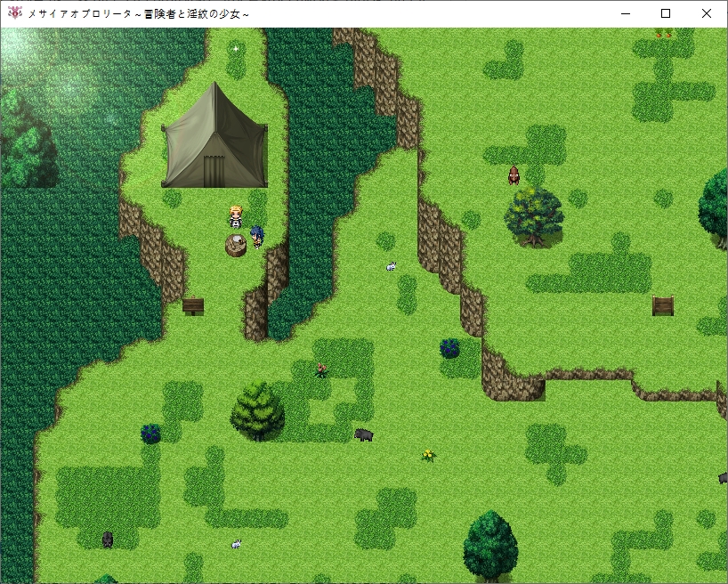
Task: Select the blue-haired character beside the stump
Action: coord(256,237)
